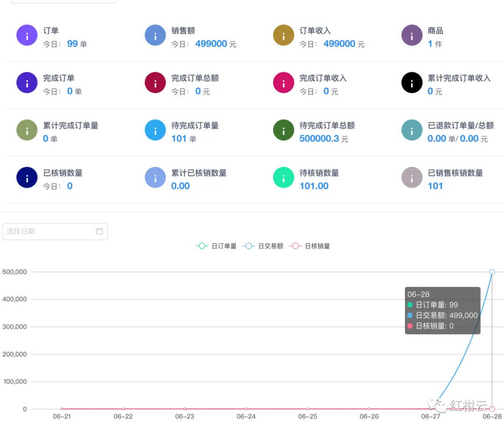Click the mint green info icon beside 待核销数量

[284, 177]
